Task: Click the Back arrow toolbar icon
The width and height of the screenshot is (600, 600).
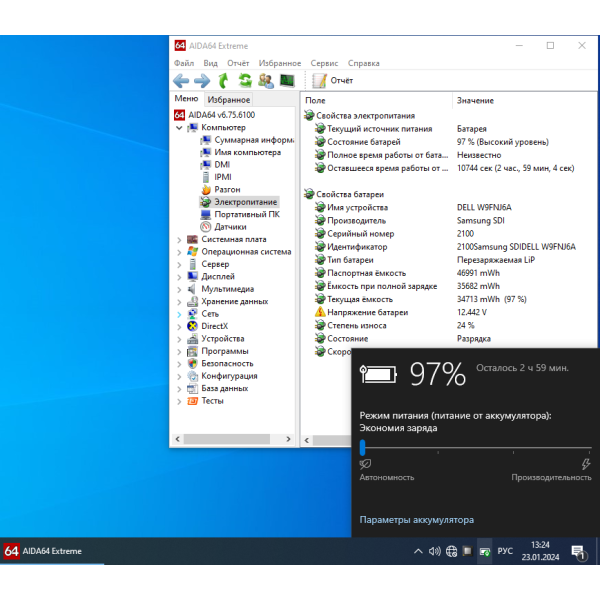Action: pyautogui.click(x=181, y=81)
